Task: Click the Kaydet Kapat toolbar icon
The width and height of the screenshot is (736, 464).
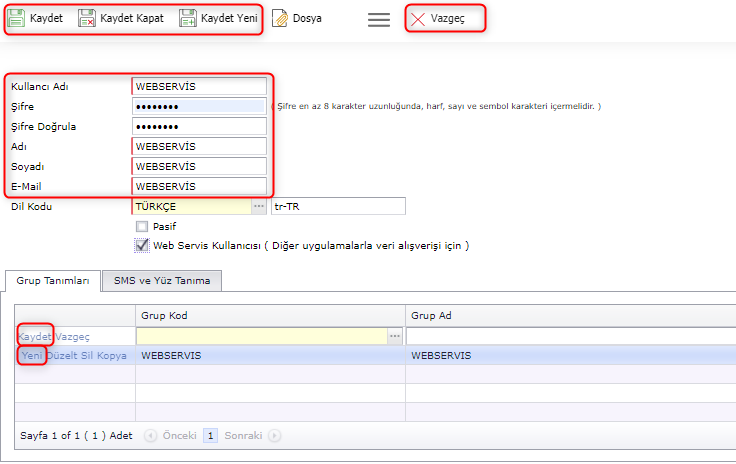Action: pyautogui.click(x=86, y=19)
